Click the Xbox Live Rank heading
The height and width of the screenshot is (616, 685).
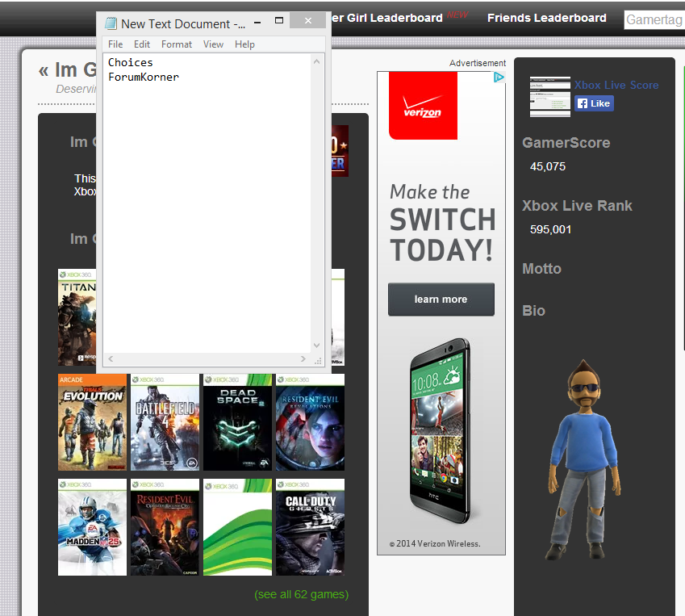pos(577,206)
